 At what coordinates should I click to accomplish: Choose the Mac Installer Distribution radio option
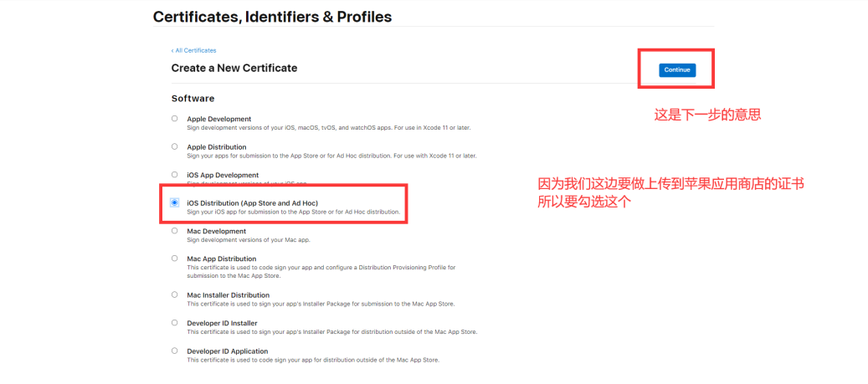(174, 294)
